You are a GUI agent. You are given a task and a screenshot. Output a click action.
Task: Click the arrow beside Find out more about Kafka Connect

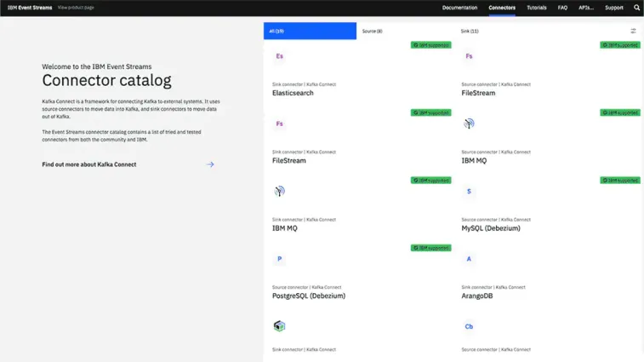(x=210, y=164)
